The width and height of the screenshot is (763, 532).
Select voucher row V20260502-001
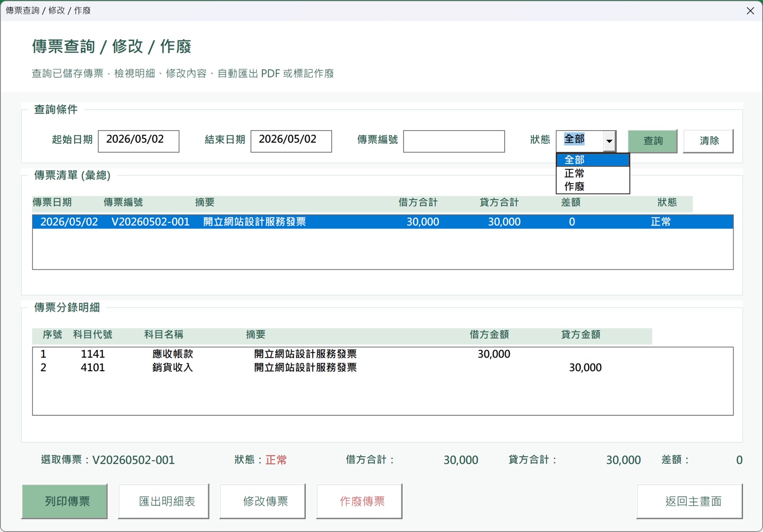383,222
